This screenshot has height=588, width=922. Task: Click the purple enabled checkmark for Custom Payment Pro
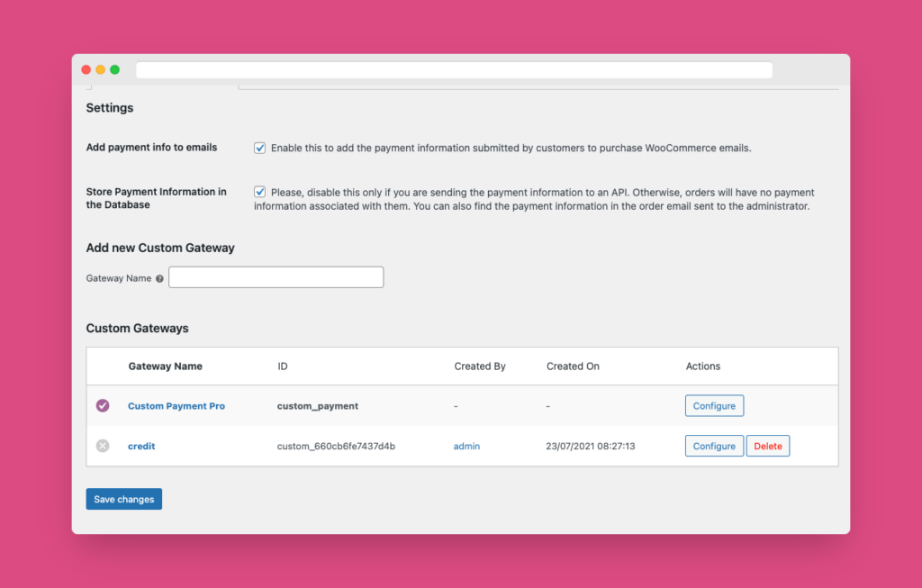pyautogui.click(x=103, y=406)
